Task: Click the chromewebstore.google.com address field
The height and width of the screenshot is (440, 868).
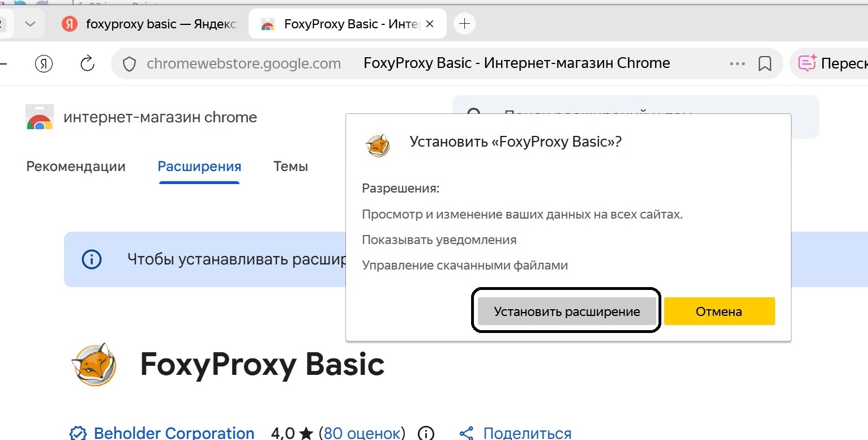Action: [243, 63]
